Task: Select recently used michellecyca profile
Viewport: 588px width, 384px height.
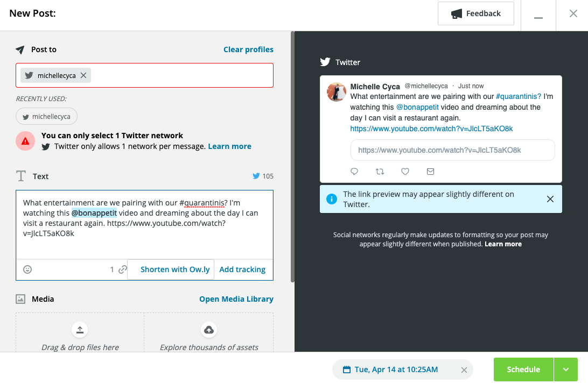Action: coord(46,116)
